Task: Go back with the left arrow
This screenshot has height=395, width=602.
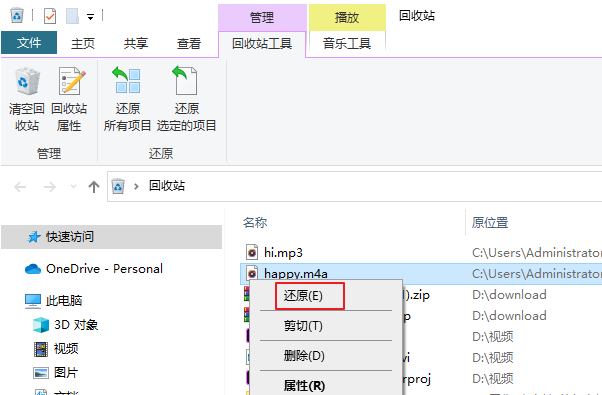Action: (20, 187)
